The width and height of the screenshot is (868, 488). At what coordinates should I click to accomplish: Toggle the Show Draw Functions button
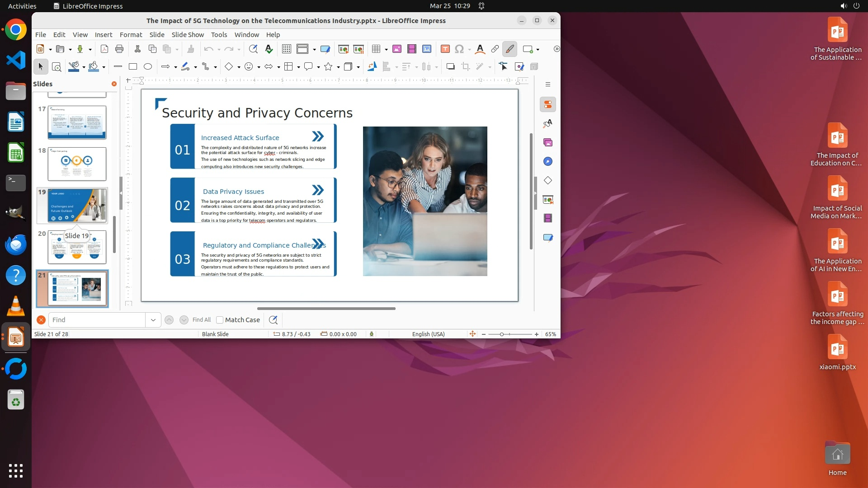(509, 49)
